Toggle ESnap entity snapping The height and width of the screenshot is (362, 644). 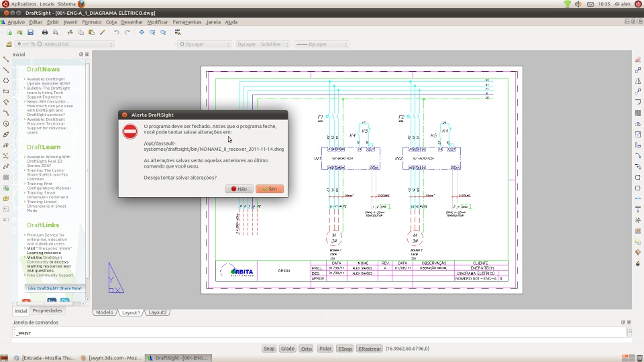(345, 349)
